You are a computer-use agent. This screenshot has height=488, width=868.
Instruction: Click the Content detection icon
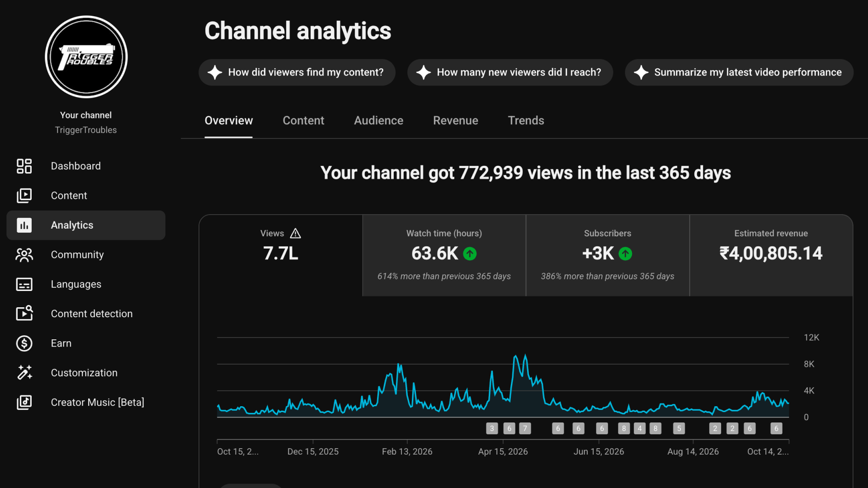click(24, 314)
